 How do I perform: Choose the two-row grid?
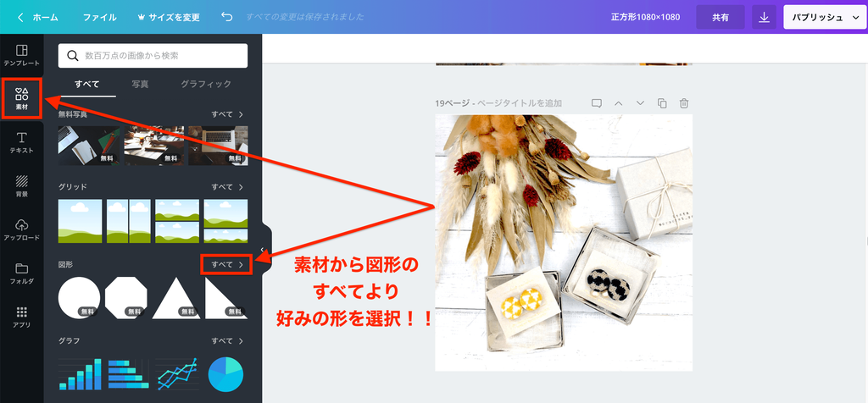coord(177,221)
